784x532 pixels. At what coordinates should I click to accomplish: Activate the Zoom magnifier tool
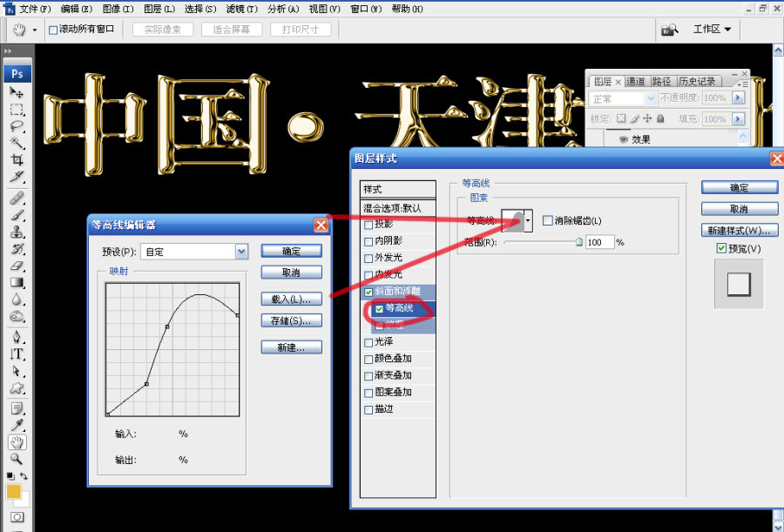point(17,458)
